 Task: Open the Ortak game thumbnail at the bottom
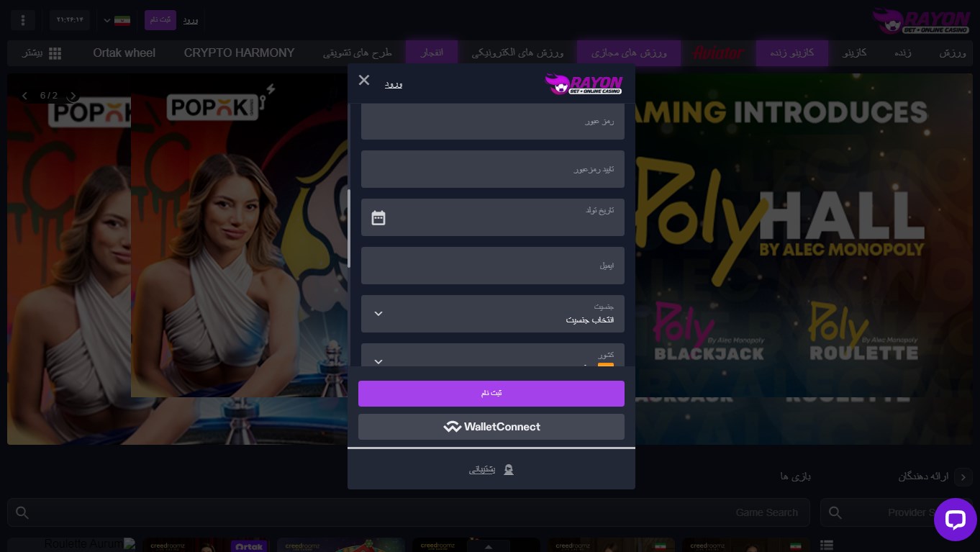pos(207,545)
